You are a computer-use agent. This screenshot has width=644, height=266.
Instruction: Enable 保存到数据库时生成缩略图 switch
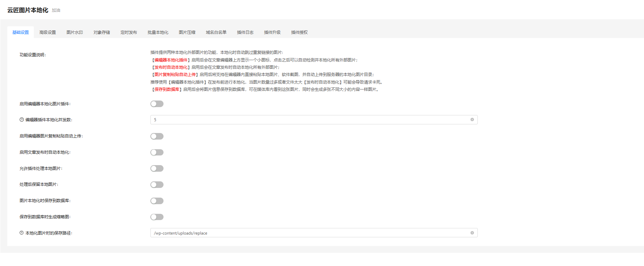click(x=157, y=217)
